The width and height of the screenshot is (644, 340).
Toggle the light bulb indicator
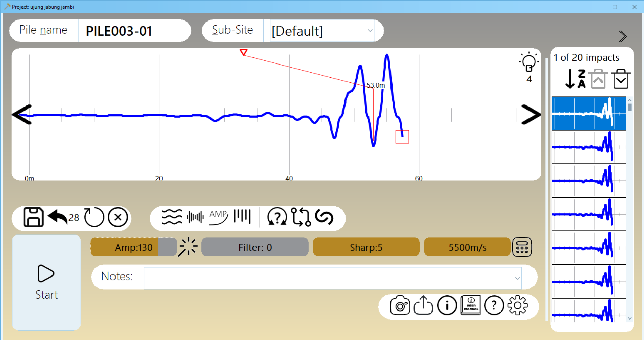pos(529,63)
